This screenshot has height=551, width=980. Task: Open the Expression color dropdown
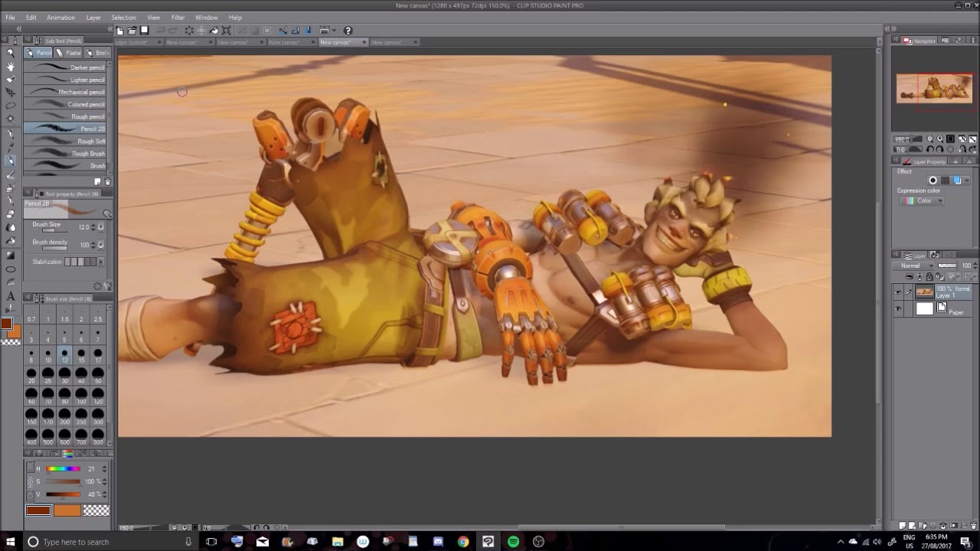point(922,201)
